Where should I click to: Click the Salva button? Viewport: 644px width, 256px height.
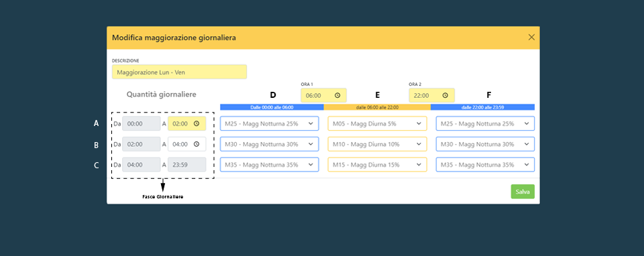click(523, 192)
